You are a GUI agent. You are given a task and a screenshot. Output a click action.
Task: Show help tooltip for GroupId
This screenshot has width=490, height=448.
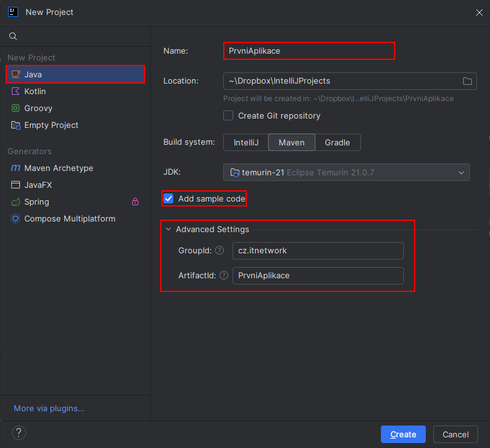(219, 250)
